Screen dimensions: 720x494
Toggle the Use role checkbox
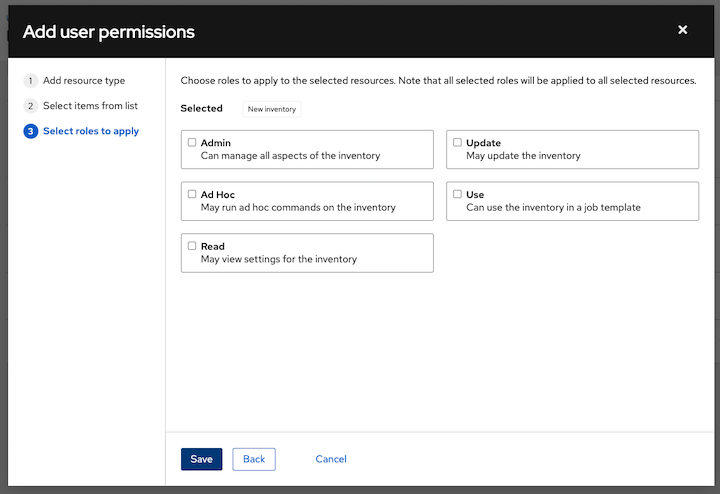coord(457,194)
